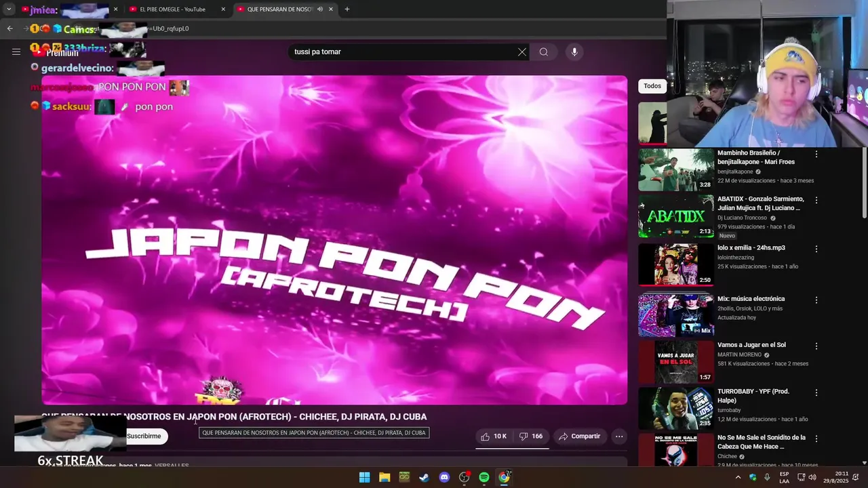Viewport: 868px width, 488px height.
Task: Click the search magnifier button
Action: (544, 52)
